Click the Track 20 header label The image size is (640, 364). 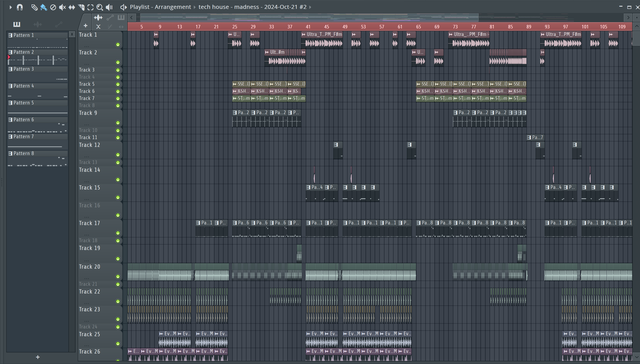click(x=90, y=267)
